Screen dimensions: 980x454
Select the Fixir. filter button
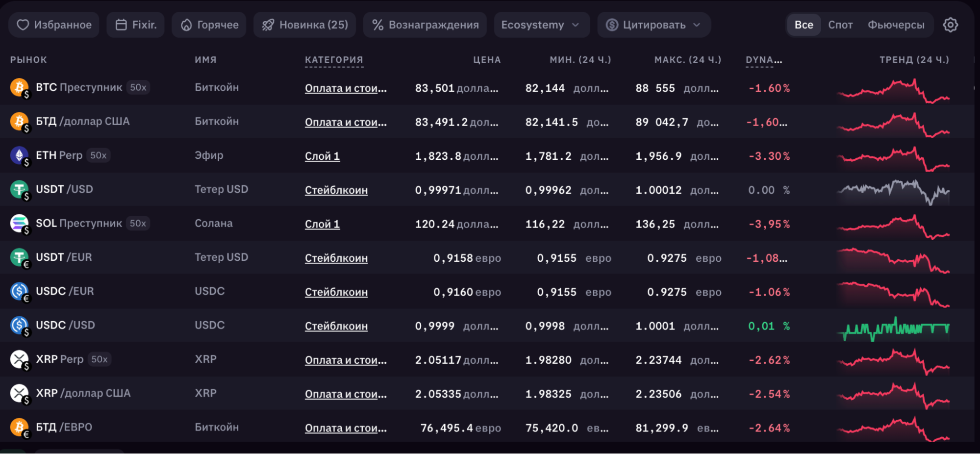135,25
